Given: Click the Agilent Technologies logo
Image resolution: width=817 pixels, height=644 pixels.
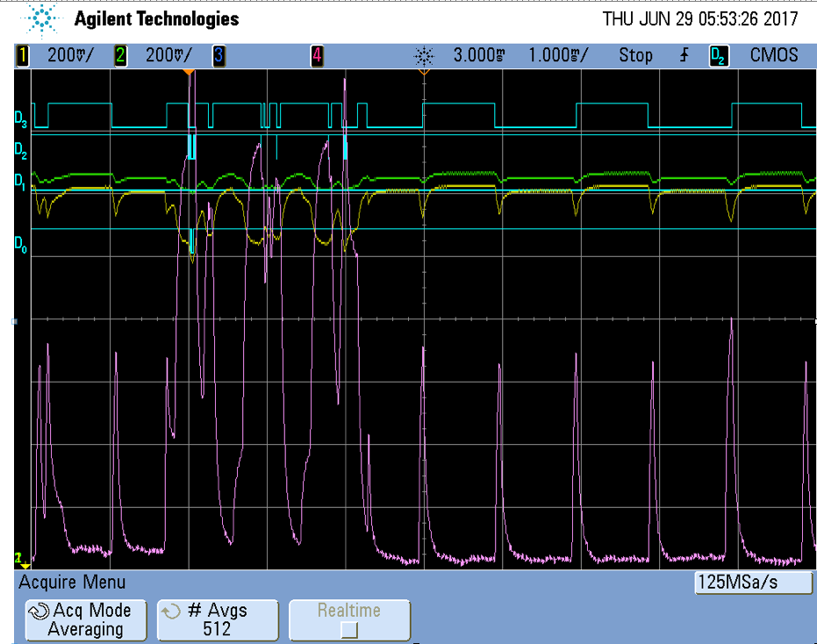Looking at the screenshot, I should pos(41,20).
